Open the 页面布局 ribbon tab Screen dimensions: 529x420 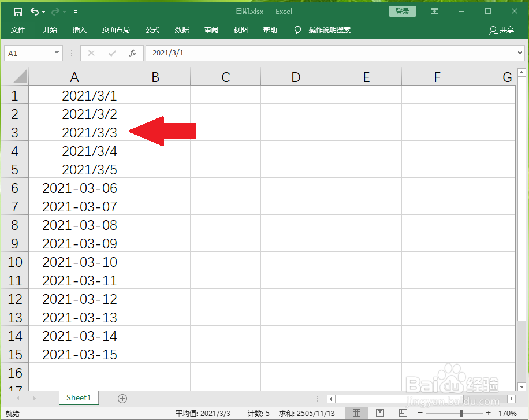tap(116, 30)
